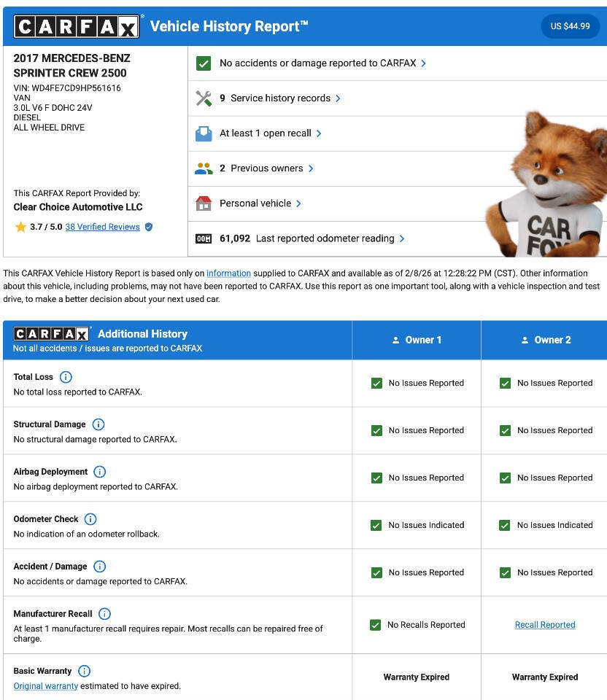The image size is (607, 700).
Task: Select the Owner 2 column header
Action: pos(545,340)
